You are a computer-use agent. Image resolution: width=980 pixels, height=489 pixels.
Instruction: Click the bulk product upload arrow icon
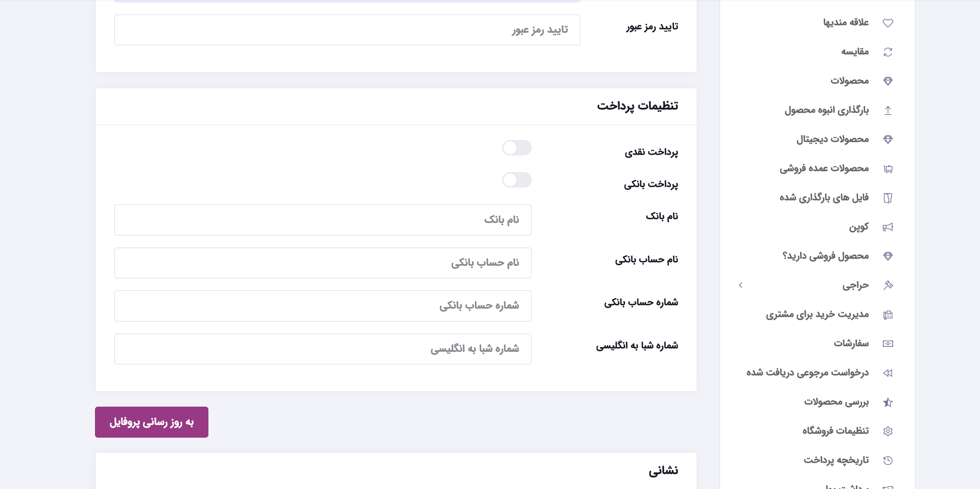[x=889, y=110]
